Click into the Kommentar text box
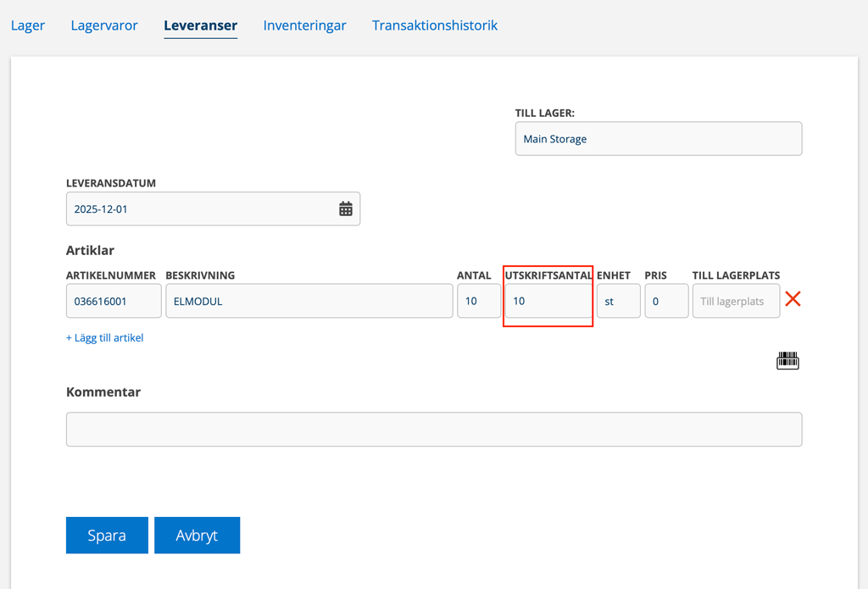The width and height of the screenshot is (868, 589). pyautogui.click(x=433, y=429)
